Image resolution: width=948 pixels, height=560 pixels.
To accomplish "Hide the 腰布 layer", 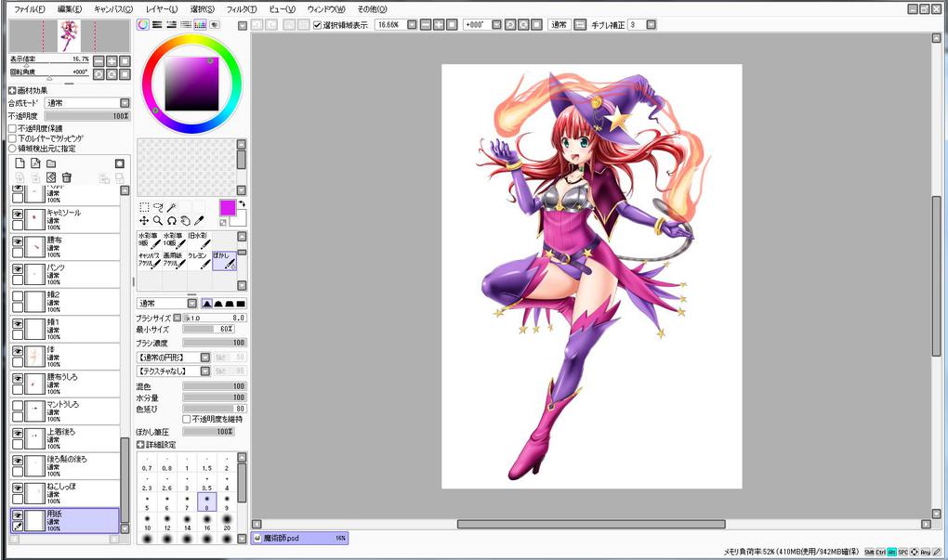I will click(18, 241).
